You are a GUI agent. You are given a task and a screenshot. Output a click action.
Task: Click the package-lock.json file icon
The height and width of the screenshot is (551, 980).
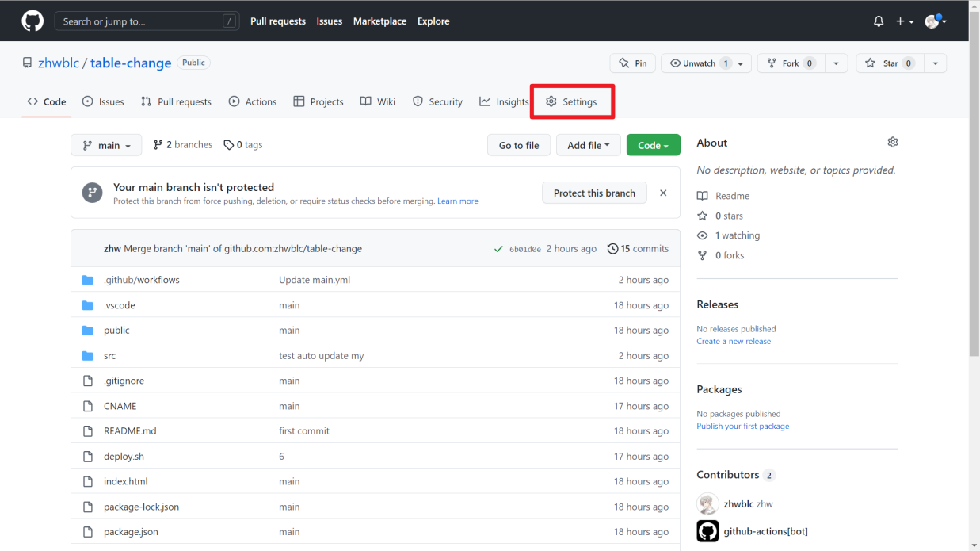point(88,507)
